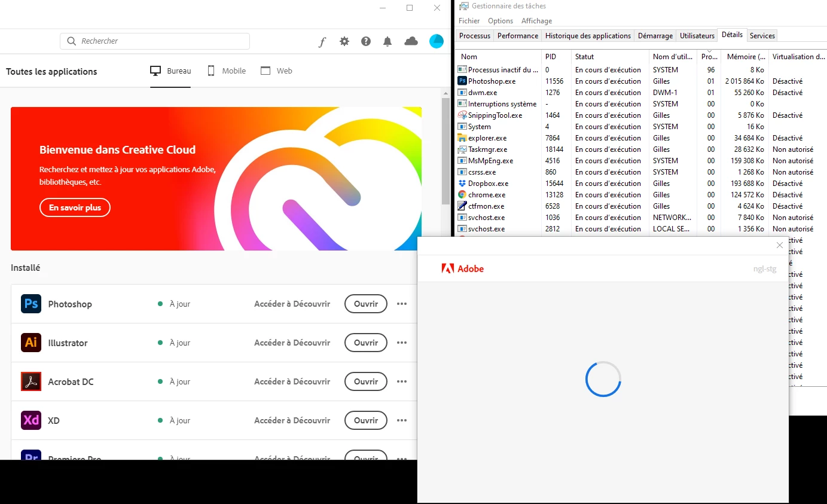827x504 pixels.
Task: Switch to Démarrage tab in Task Manager
Action: coord(655,36)
